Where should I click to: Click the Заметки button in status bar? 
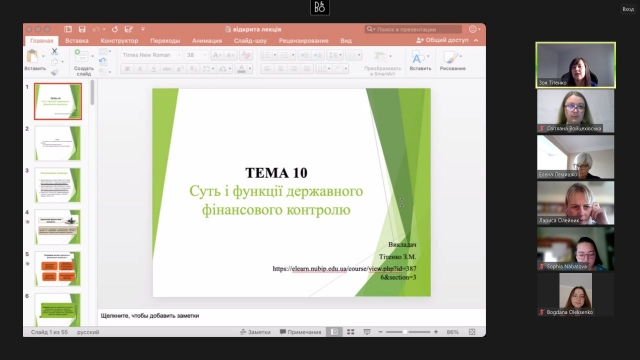point(256,332)
